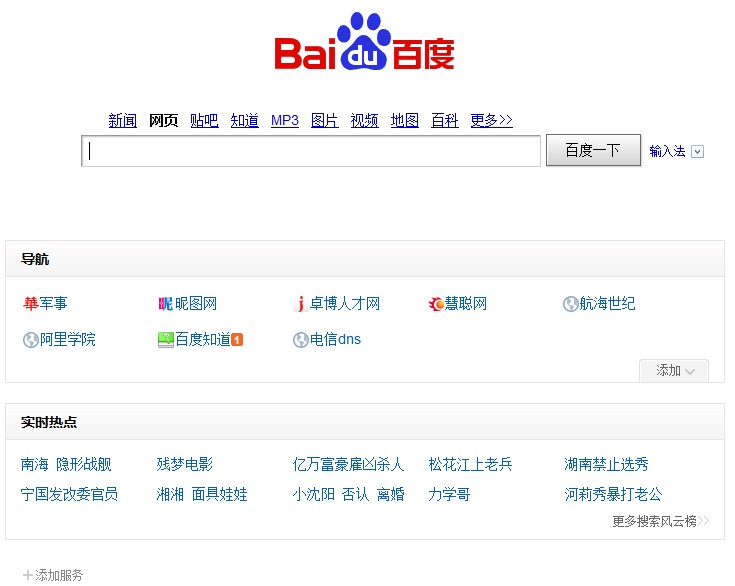
Task: Click the 卓博人才网 j icon
Action: 300,304
